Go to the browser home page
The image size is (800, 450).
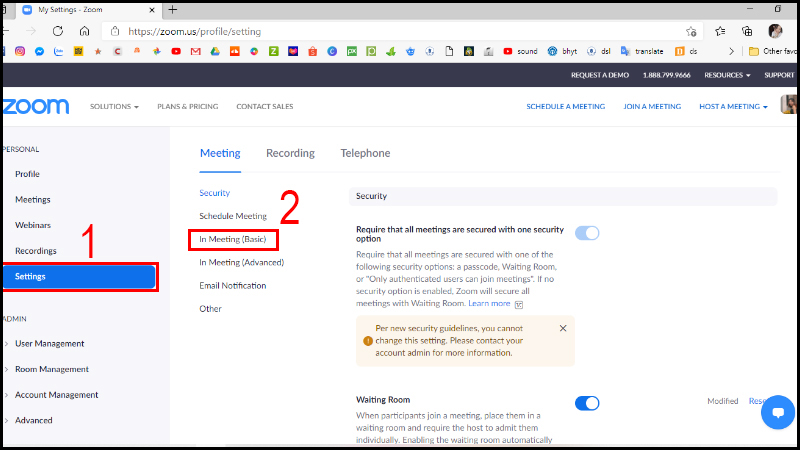coord(84,31)
